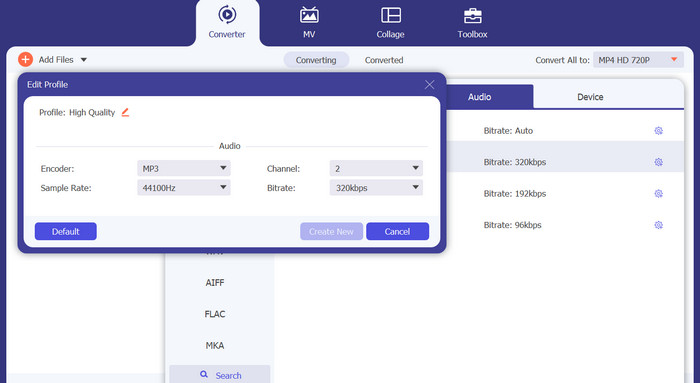
Task: Click the Create New button
Action: pos(331,231)
